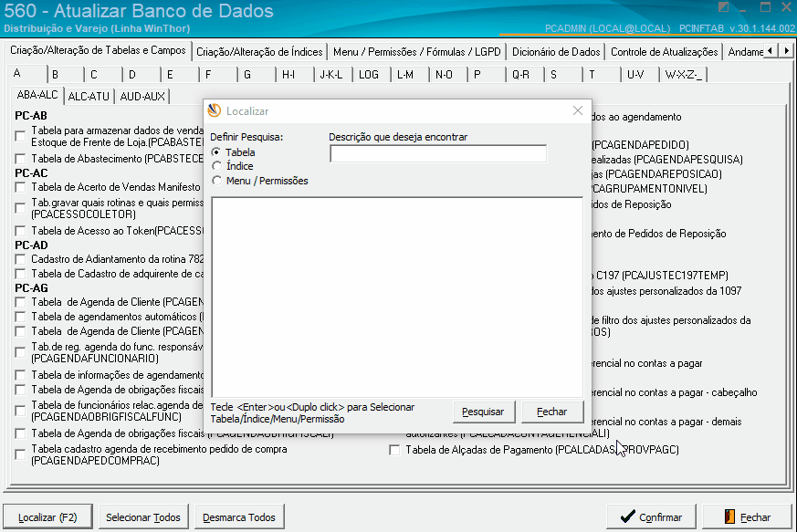
Task: Open Menu / Permissões / Fórmulas / LGPD tab
Action: (417, 52)
